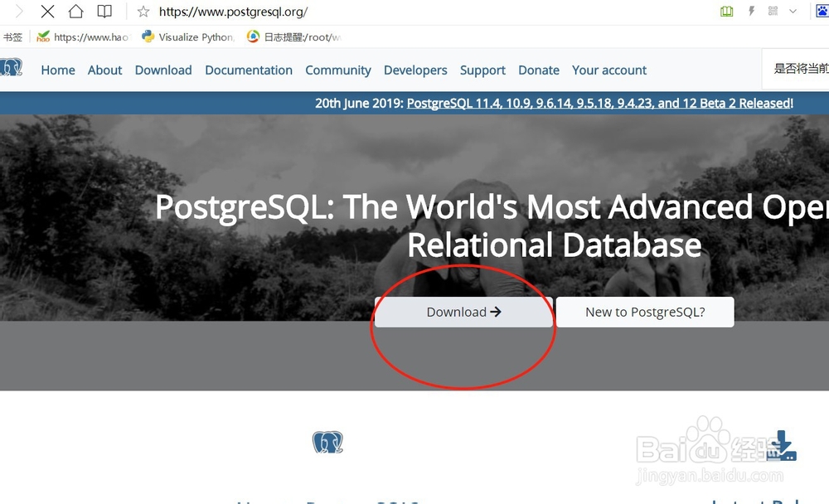Click the hao123 bookmark icon
Screen dimensions: 829x504
pyautogui.click(x=41, y=36)
